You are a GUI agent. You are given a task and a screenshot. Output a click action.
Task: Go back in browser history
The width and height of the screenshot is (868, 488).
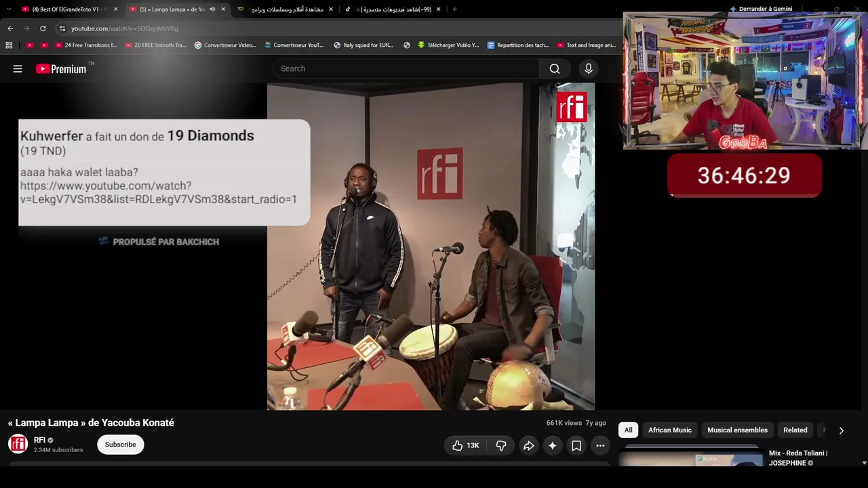pyautogui.click(x=10, y=28)
